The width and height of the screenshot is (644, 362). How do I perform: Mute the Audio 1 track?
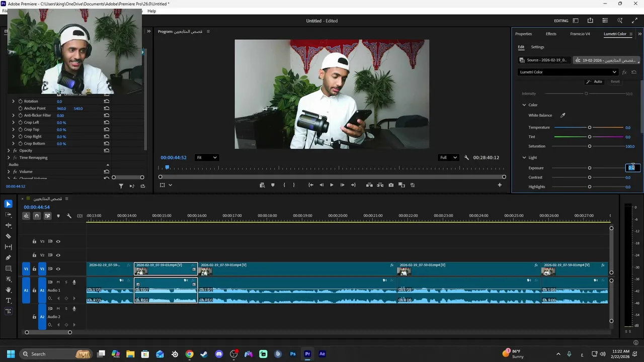(x=58, y=282)
